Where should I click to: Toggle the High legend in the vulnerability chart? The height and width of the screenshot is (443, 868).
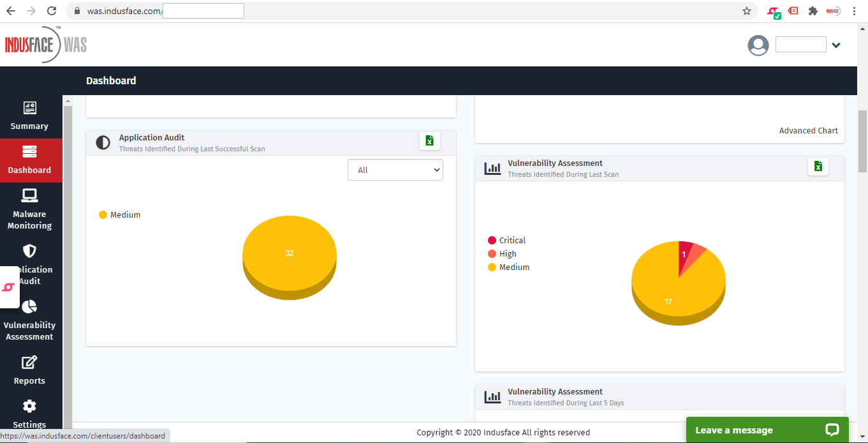503,253
